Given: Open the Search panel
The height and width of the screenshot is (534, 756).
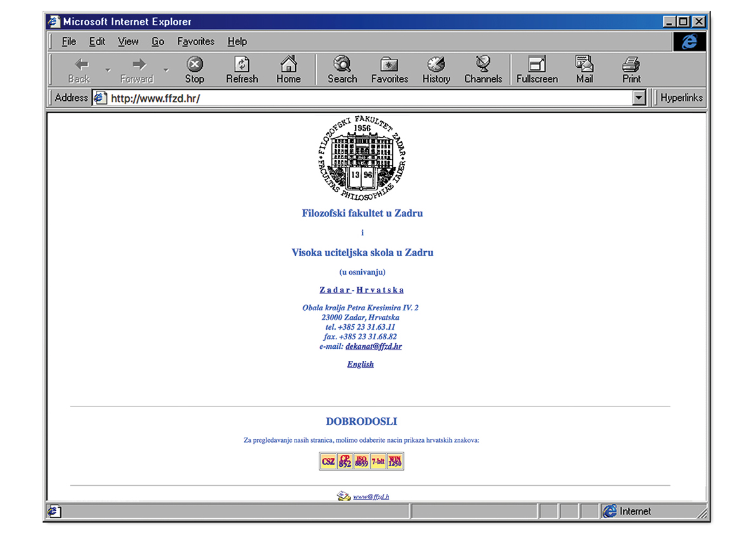Looking at the screenshot, I should point(342,69).
